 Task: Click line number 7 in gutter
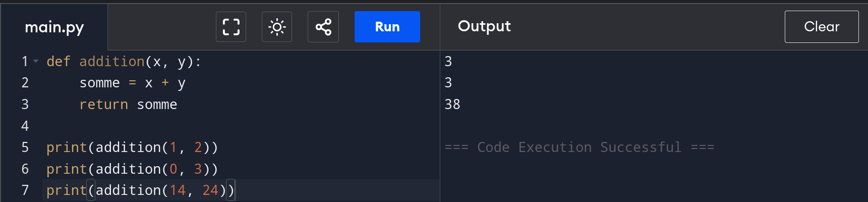[x=25, y=190]
